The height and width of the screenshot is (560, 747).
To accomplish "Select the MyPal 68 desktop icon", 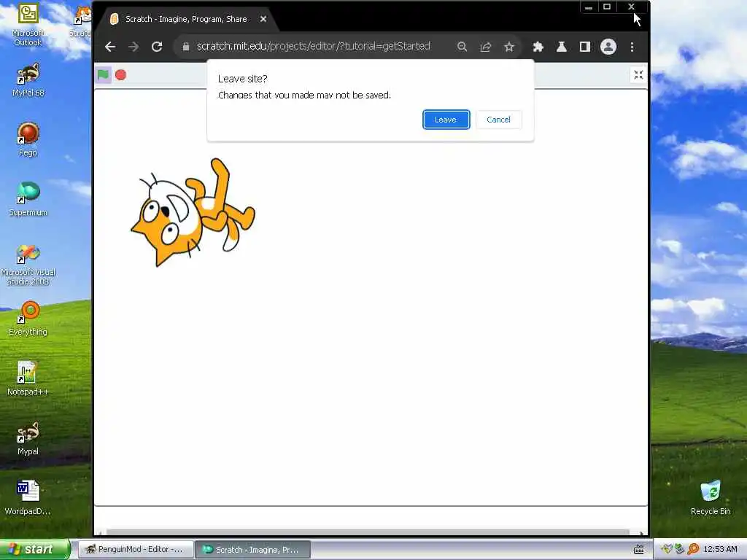I will (x=28, y=80).
